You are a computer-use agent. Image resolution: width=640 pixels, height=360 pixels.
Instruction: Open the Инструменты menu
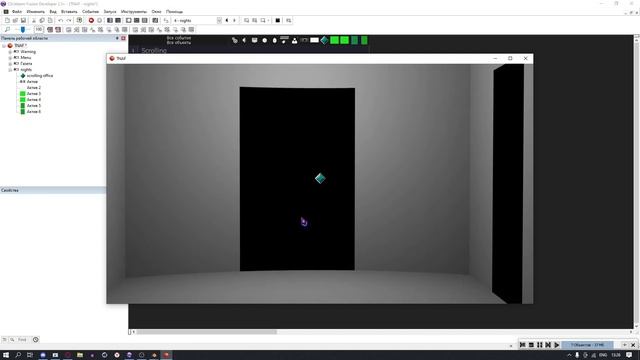click(134, 12)
